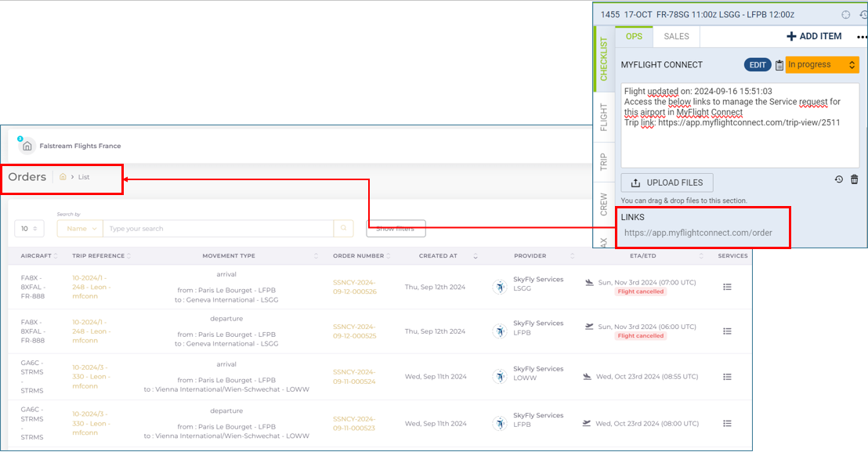Click the ADD ITEM button
Viewport: 868px width, 452px height.
point(814,37)
